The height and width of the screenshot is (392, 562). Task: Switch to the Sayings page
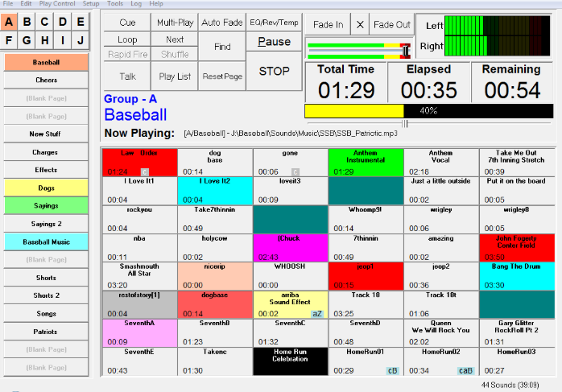[x=46, y=206]
